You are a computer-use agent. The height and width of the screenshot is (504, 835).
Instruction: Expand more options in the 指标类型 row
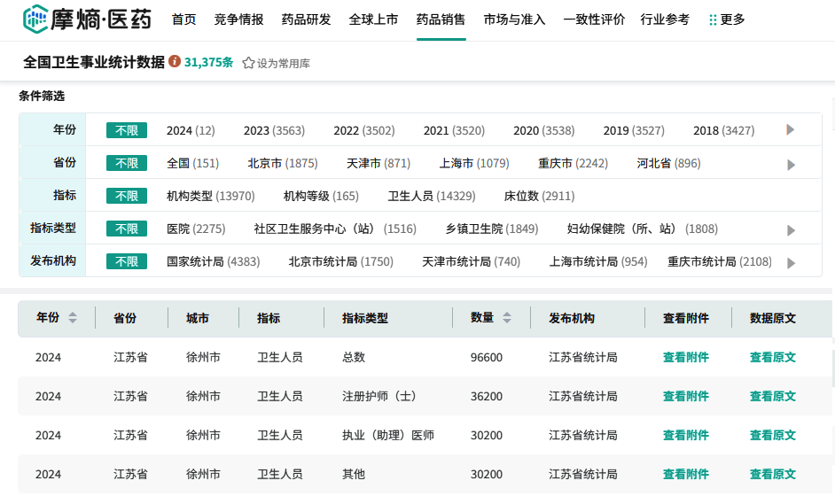[x=791, y=229]
